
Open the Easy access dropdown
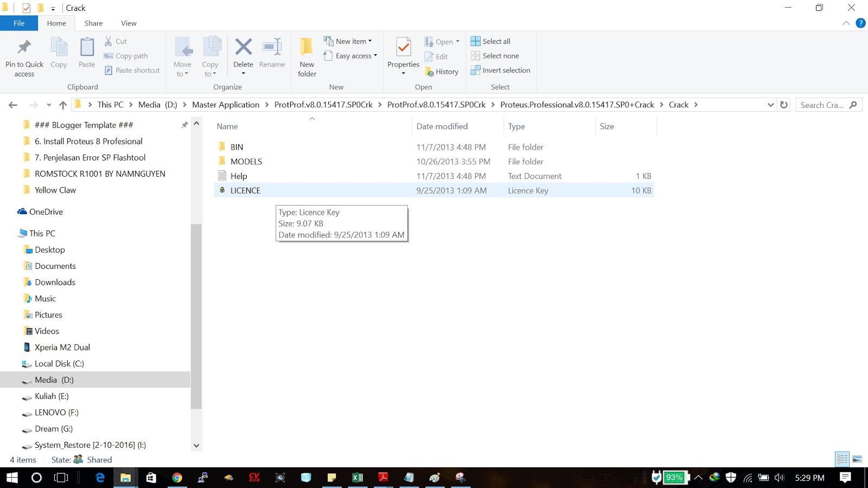point(350,56)
